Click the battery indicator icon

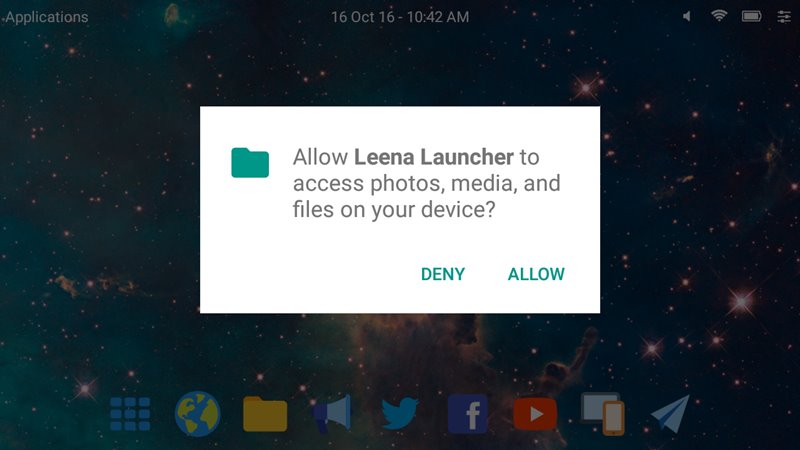tap(751, 17)
